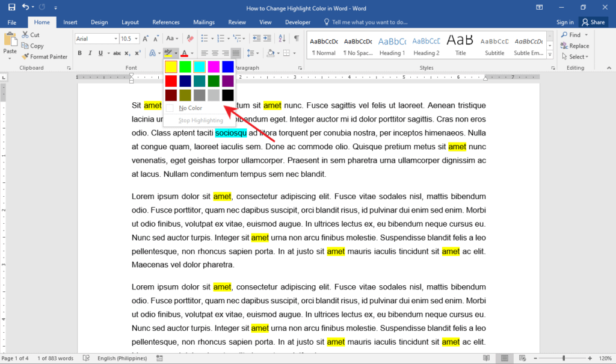
Task: Switch to Print Layout view
Action: [x=505, y=358]
